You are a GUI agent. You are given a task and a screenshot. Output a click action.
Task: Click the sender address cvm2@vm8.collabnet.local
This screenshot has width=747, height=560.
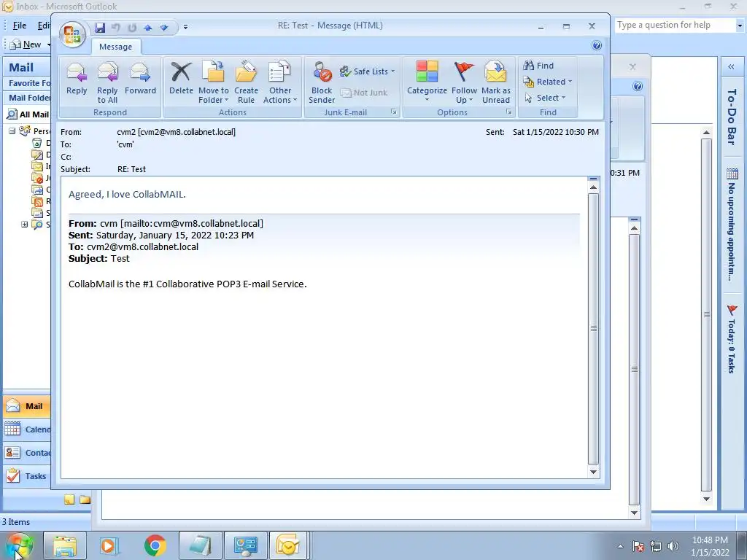[187, 132]
